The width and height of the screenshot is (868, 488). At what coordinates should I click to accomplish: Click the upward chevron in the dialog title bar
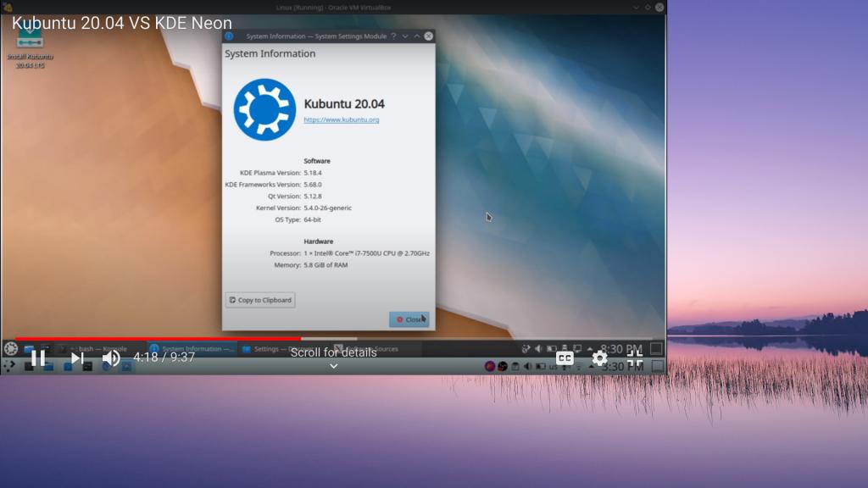[417, 36]
